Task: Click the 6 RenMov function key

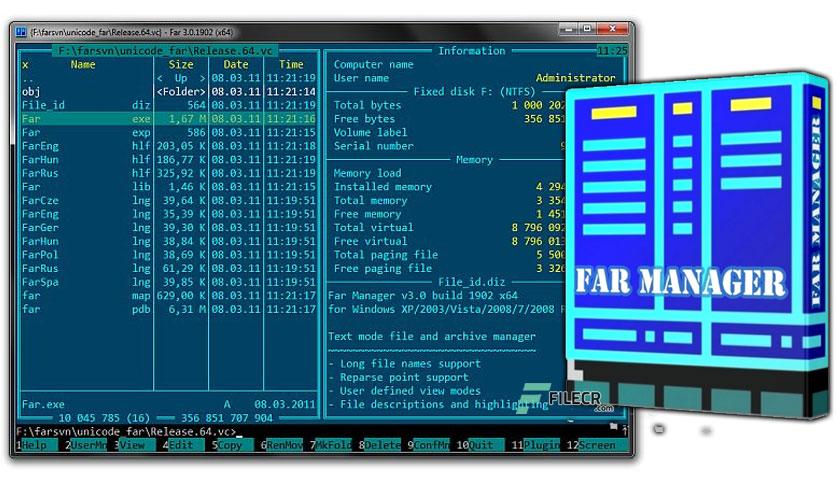Action: [281, 445]
